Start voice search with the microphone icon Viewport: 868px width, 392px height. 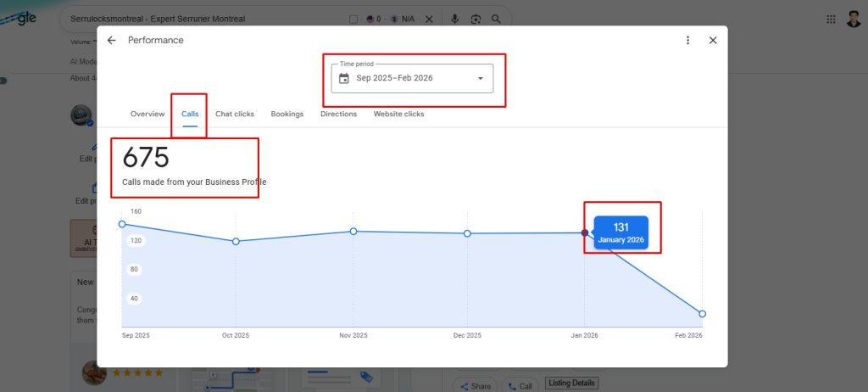tap(454, 19)
